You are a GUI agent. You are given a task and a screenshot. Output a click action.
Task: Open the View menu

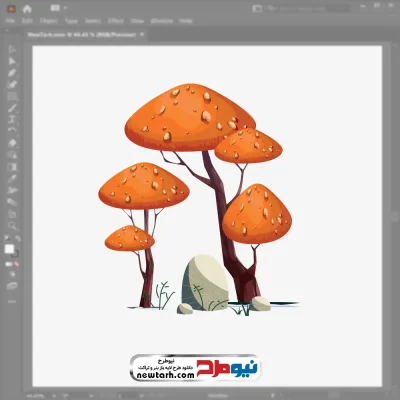click(x=137, y=21)
